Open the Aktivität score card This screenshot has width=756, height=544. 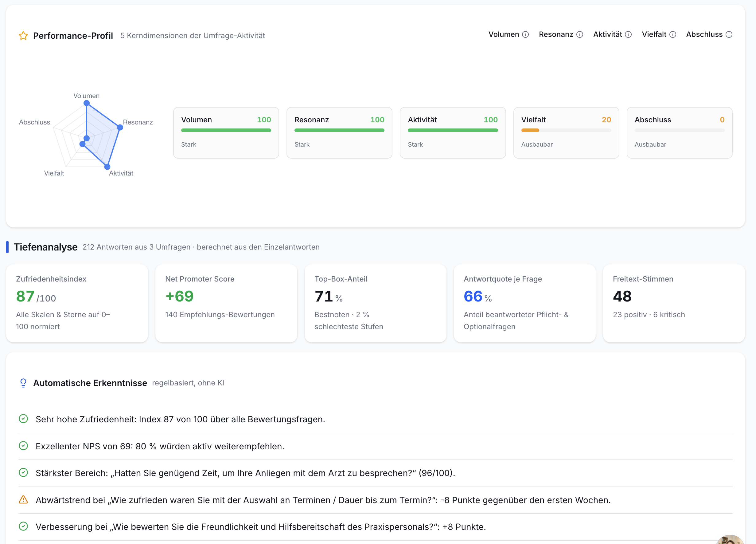click(453, 133)
